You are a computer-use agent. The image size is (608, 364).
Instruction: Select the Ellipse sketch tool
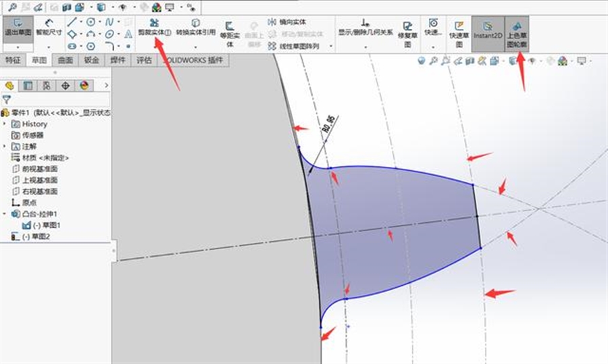[x=109, y=34]
